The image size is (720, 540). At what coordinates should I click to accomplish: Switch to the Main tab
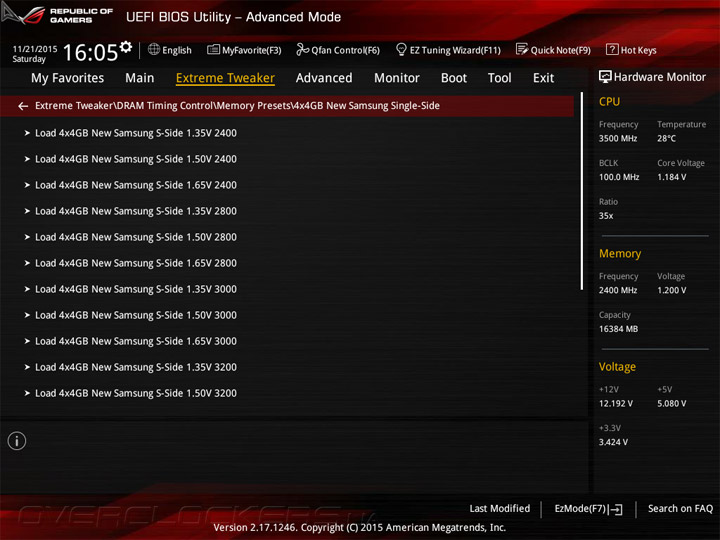[140, 78]
